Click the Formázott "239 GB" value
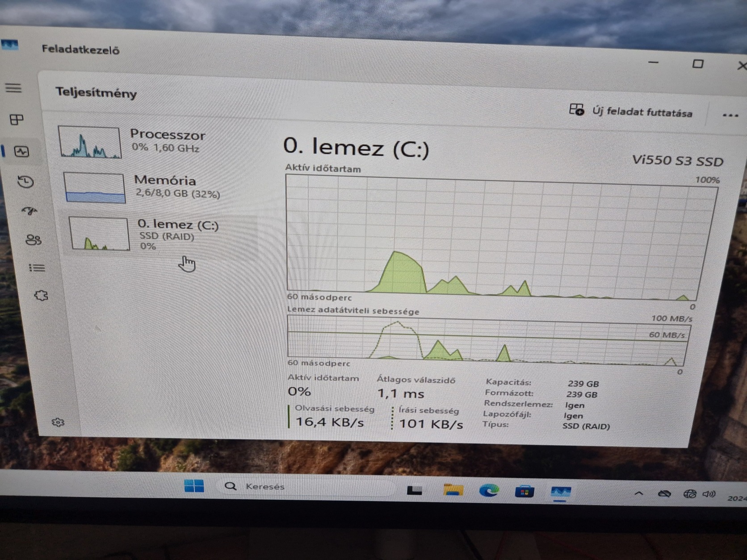 [582, 394]
